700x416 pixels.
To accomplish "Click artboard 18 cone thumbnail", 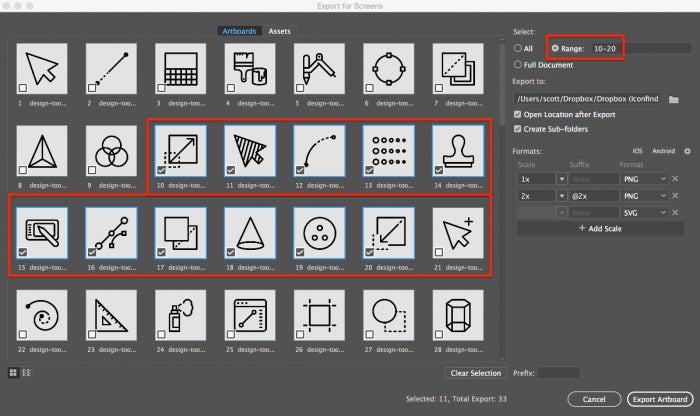I will coord(250,233).
